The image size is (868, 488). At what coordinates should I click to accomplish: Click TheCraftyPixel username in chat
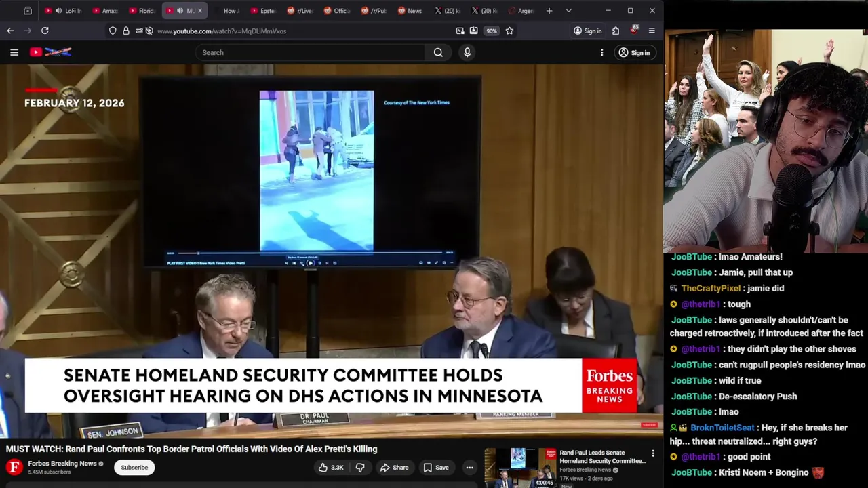click(711, 288)
